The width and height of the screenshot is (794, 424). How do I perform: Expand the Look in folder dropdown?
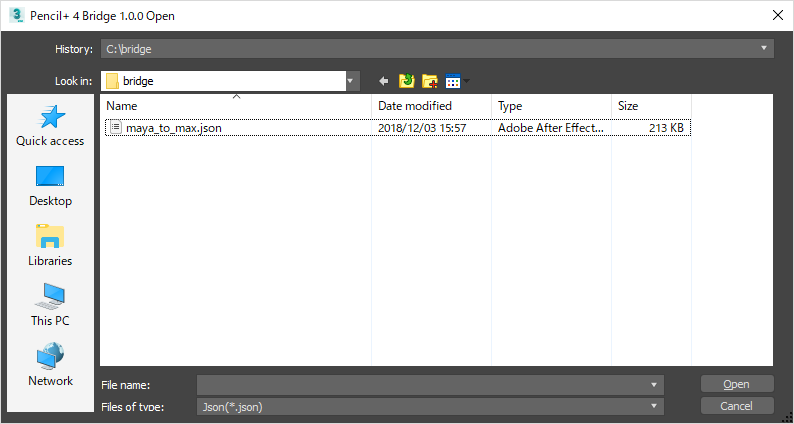tap(351, 81)
